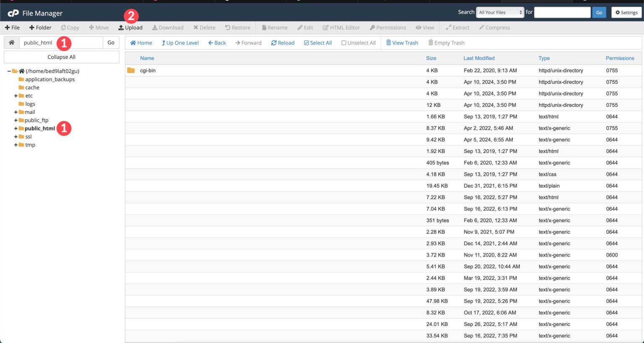Image resolution: width=644 pixels, height=343 pixels.
Task: Expand the public_html tree folder
Action: pyautogui.click(x=16, y=129)
